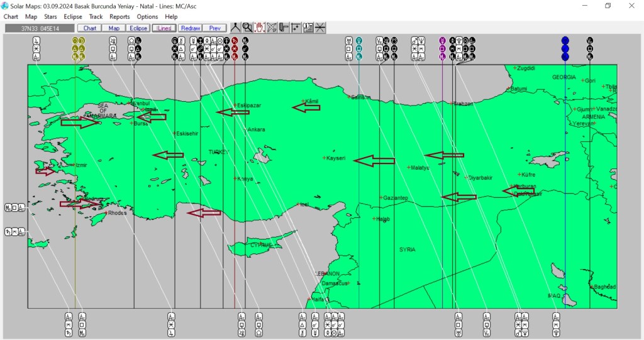Open the Help menu
The image size is (644, 340).
(x=171, y=17)
